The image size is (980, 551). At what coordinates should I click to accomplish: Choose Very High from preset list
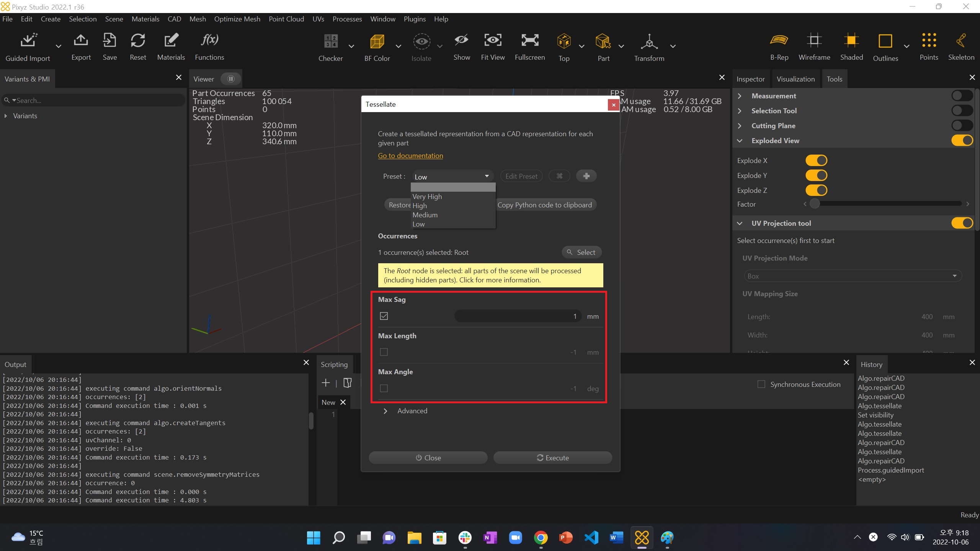(427, 196)
